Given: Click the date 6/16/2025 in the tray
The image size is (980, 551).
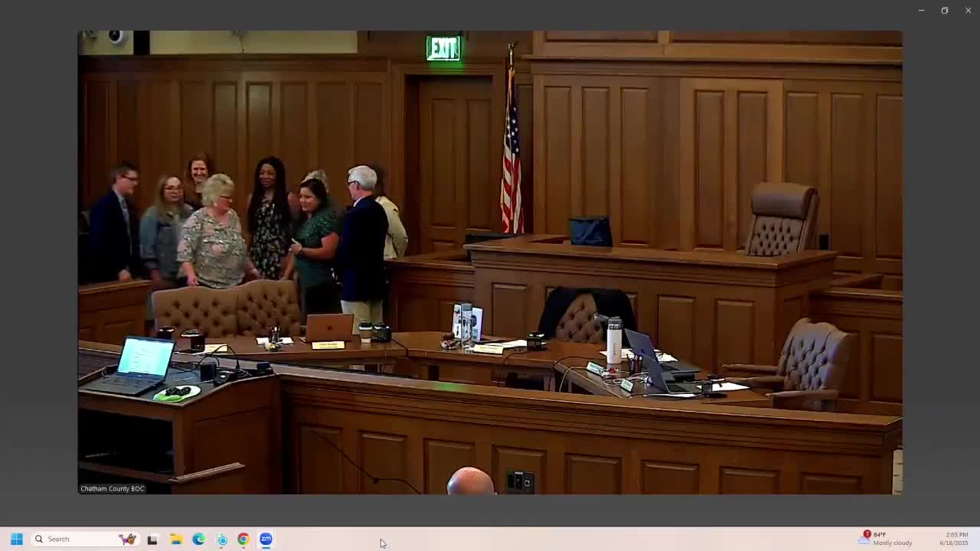Looking at the screenshot, I should click(x=954, y=543).
